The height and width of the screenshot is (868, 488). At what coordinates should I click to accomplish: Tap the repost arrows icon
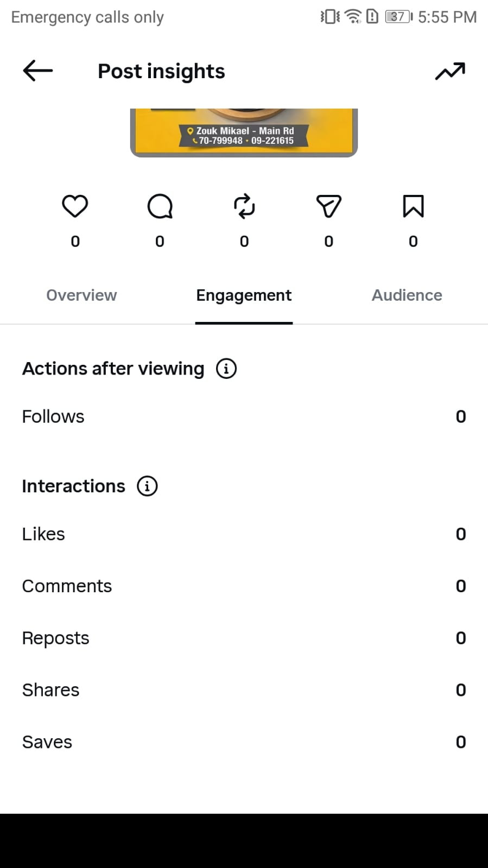tap(244, 206)
